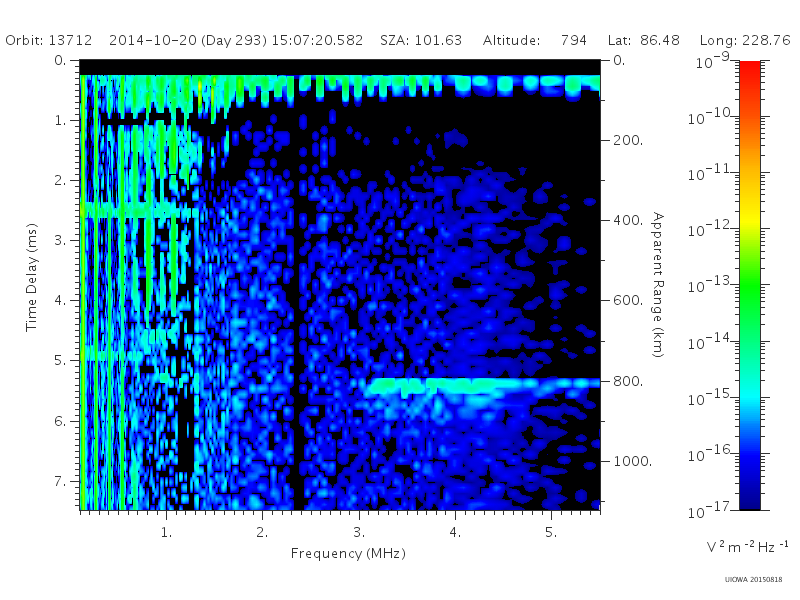Click the 'Long: 228.76' text
Image resolution: width=800 pixels, height=600 pixels.
point(745,40)
